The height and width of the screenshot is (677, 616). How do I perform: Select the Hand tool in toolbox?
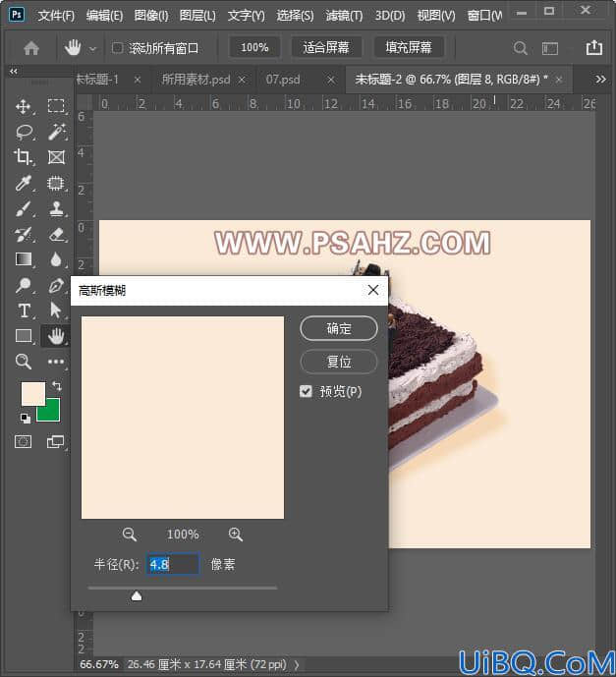(x=56, y=336)
